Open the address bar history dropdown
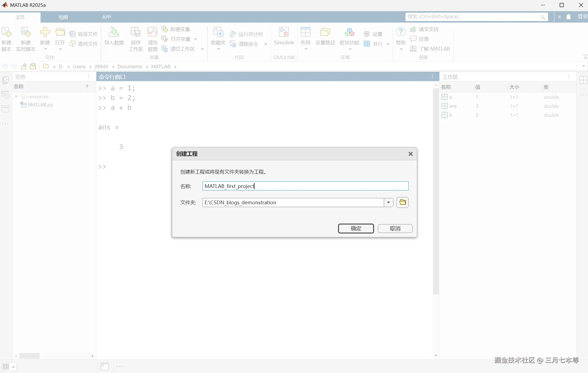588x373 pixels. (583, 66)
